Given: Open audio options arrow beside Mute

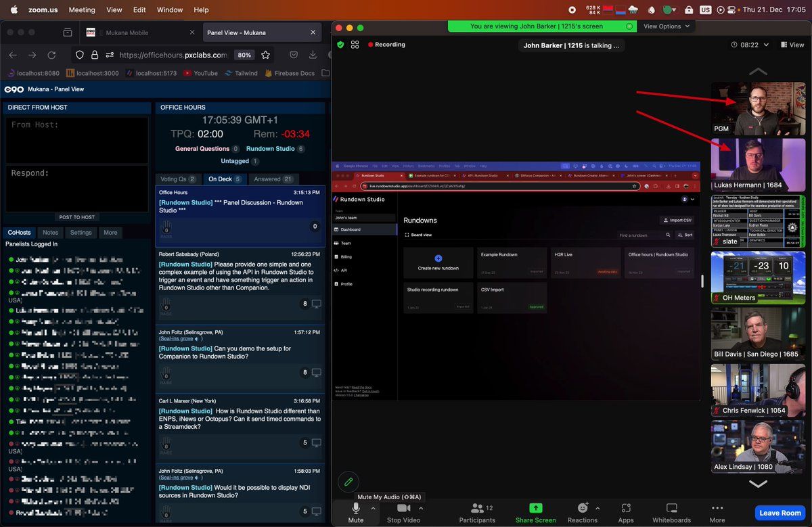Looking at the screenshot, I should pos(373,507).
